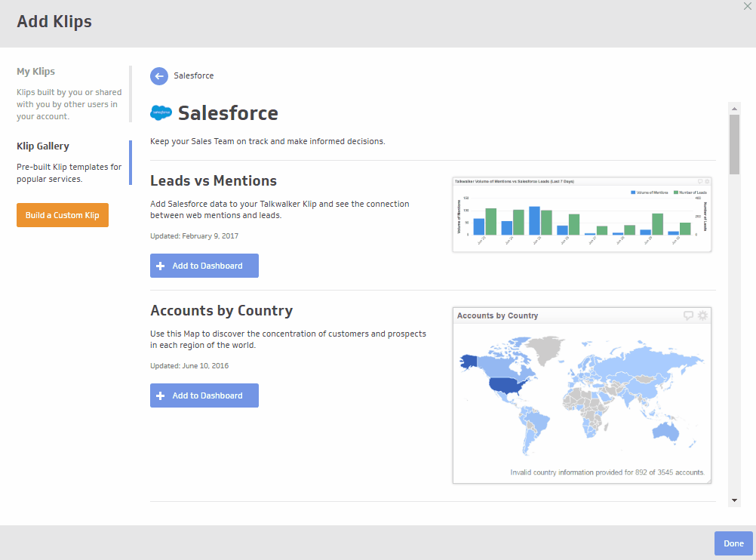Image resolution: width=756 pixels, height=560 pixels.
Task: Open the Leads vs Mentions chart thumbnail
Action: pyautogui.click(x=582, y=214)
